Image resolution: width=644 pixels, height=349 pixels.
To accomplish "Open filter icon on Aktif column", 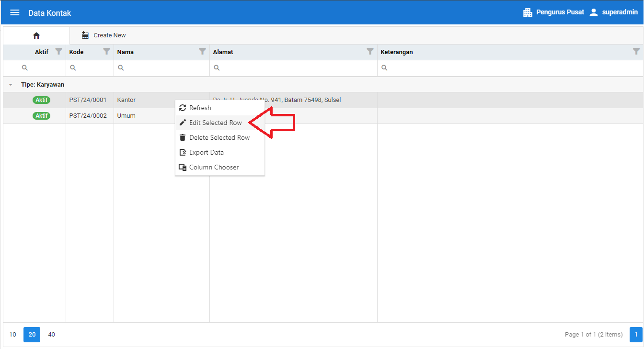I will click(x=58, y=51).
